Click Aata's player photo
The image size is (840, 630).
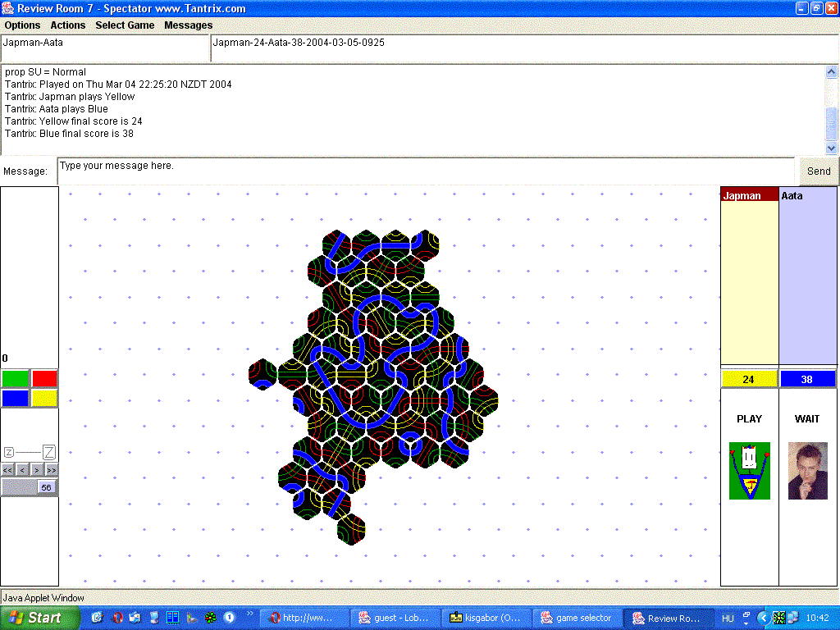point(807,471)
